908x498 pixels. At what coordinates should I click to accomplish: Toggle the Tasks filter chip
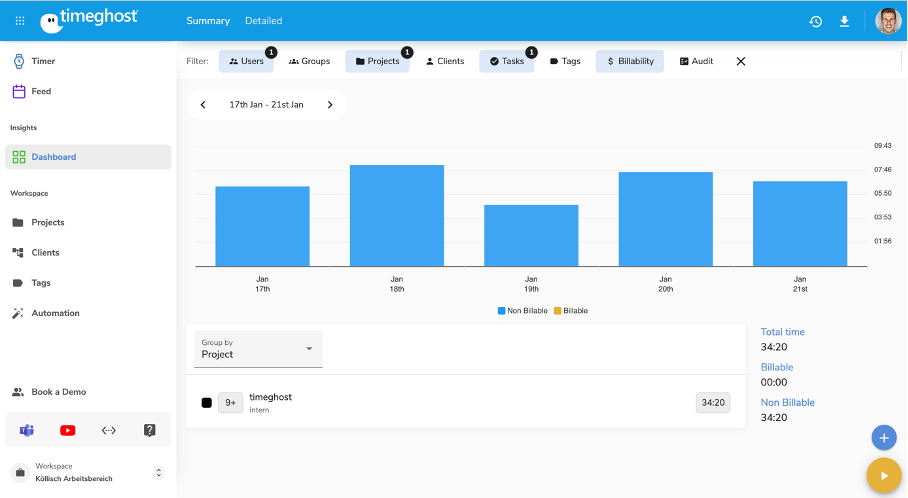pyautogui.click(x=506, y=61)
